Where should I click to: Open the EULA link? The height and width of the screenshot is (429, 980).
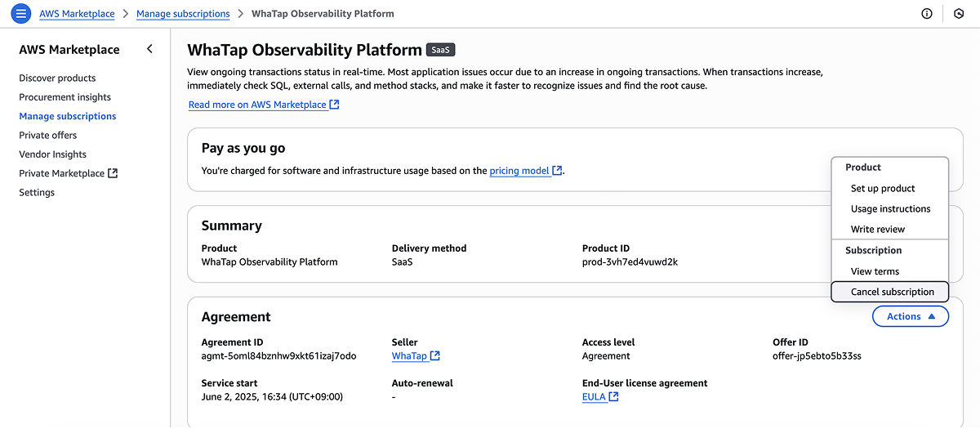click(600, 397)
